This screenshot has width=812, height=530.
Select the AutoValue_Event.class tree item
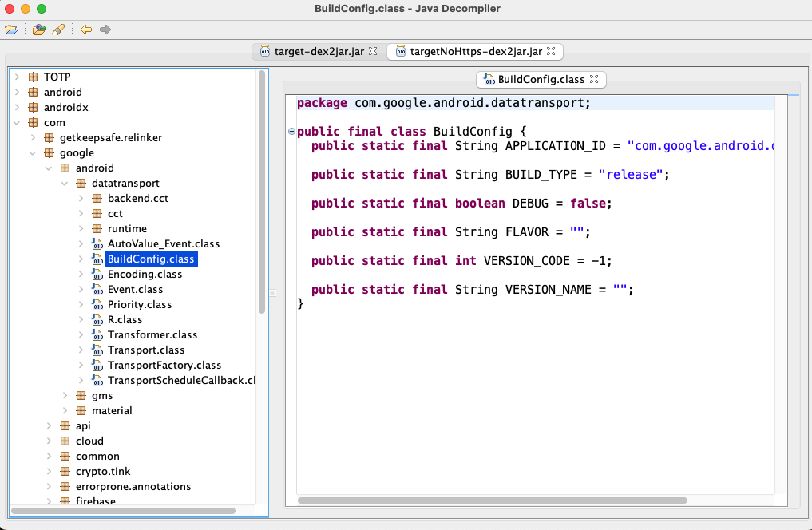point(164,243)
